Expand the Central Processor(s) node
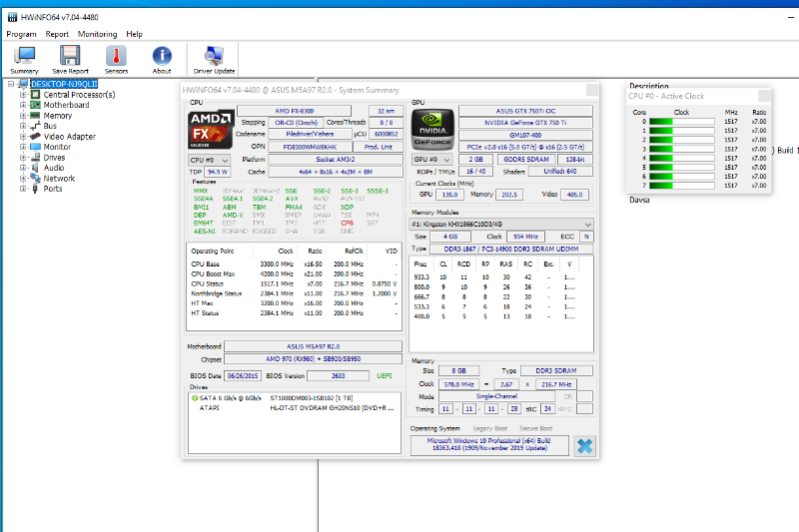The image size is (799, 532). coord(22,95)
